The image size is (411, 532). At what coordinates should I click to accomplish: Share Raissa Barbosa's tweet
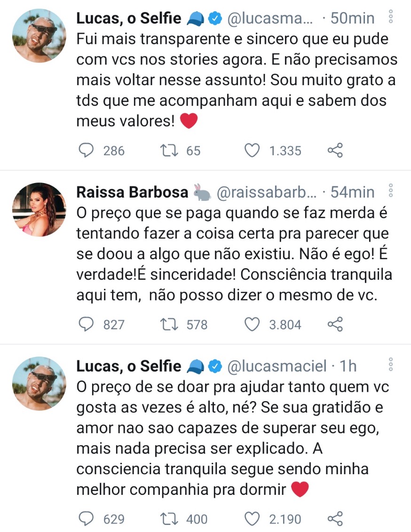[x=335, y=325]
